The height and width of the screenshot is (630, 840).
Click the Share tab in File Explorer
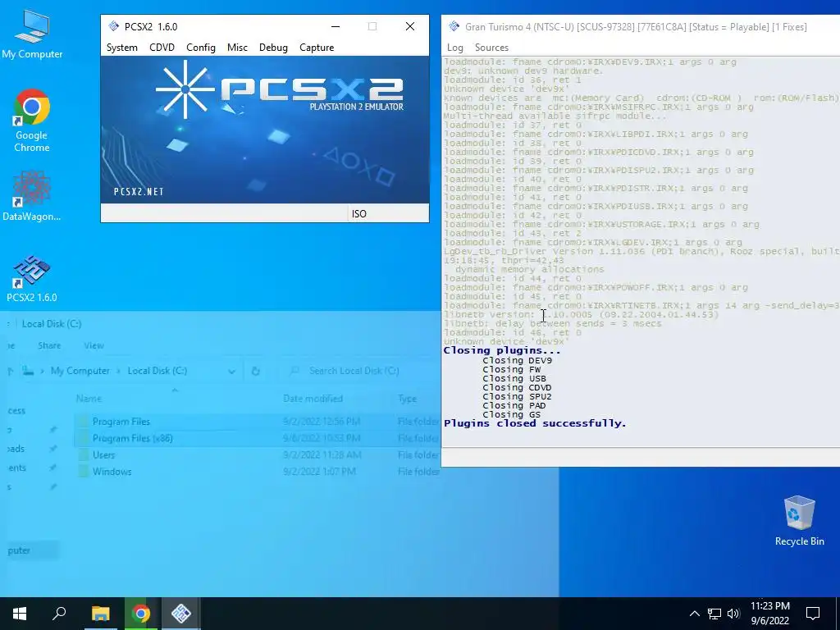(49, 345)
